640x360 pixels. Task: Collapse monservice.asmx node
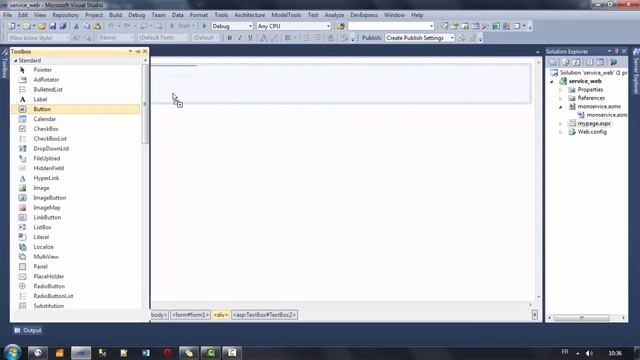(560, 107)
